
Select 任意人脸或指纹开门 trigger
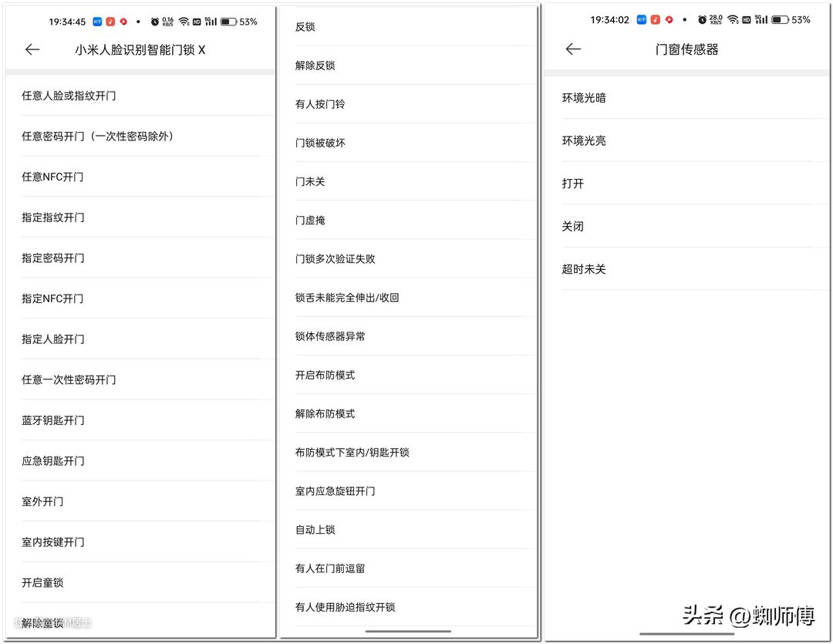(141, 96)
